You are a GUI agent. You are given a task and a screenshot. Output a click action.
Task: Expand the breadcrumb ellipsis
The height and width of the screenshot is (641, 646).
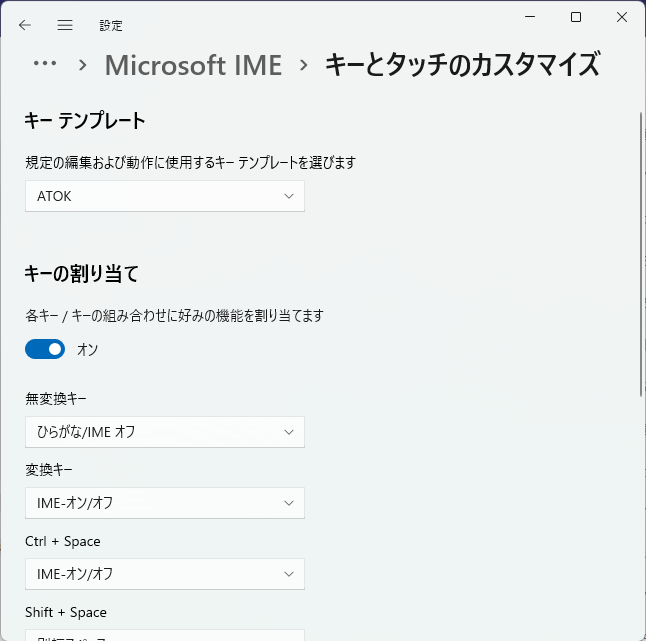click(44, 63)
